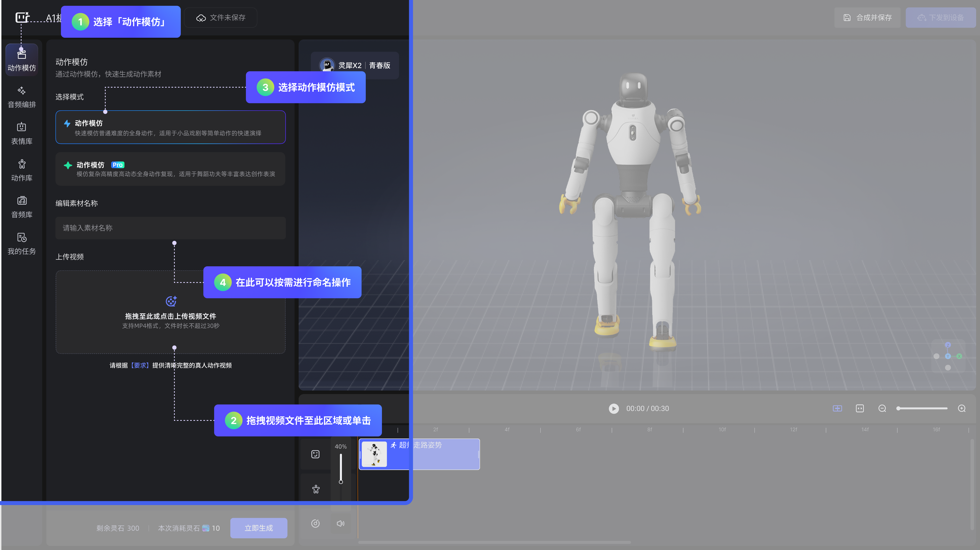
Task: Click the timeline zoom-in magnifier icon
Action: (x=962, y=409)
